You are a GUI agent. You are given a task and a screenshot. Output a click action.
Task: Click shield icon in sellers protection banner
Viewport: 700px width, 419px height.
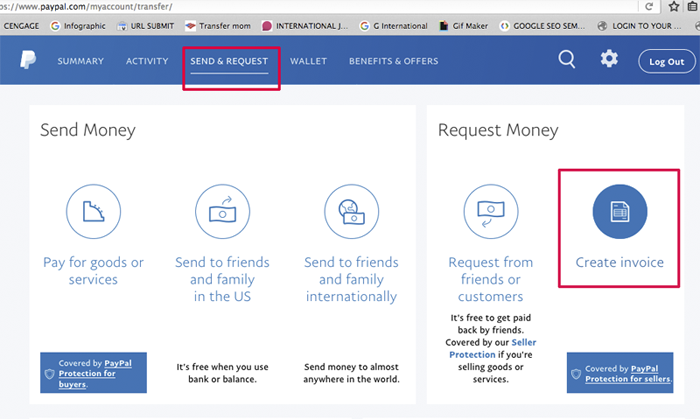[576, 373]
